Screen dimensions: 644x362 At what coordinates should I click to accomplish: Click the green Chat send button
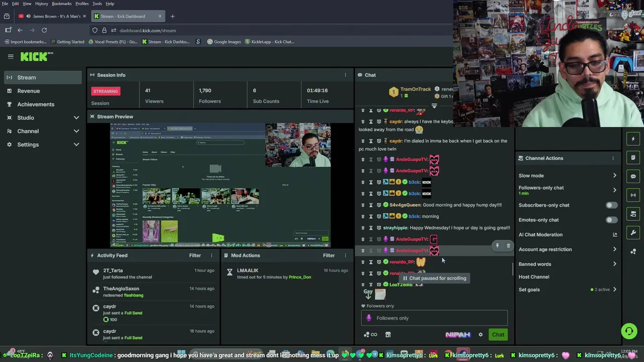498,335
